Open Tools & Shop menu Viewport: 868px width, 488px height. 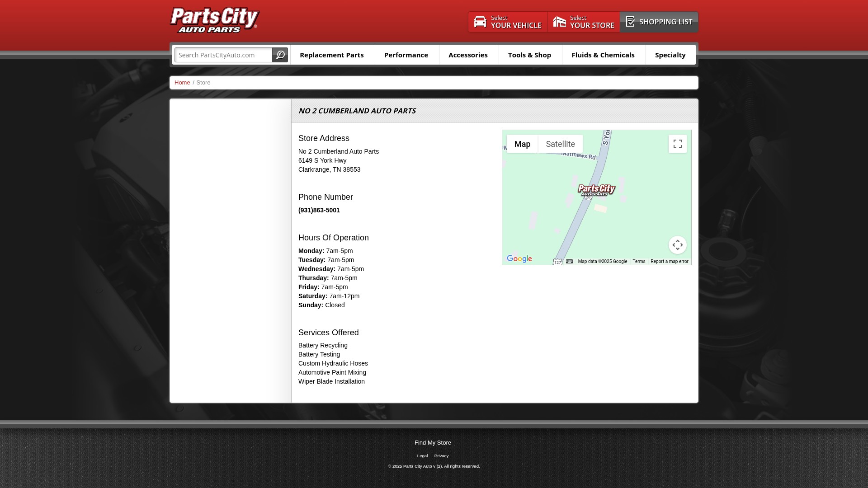(530, 55)
